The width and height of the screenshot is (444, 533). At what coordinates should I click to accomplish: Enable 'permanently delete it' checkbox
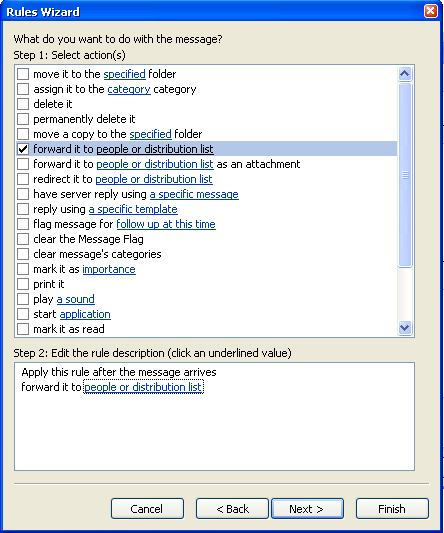tap(23, 119)
